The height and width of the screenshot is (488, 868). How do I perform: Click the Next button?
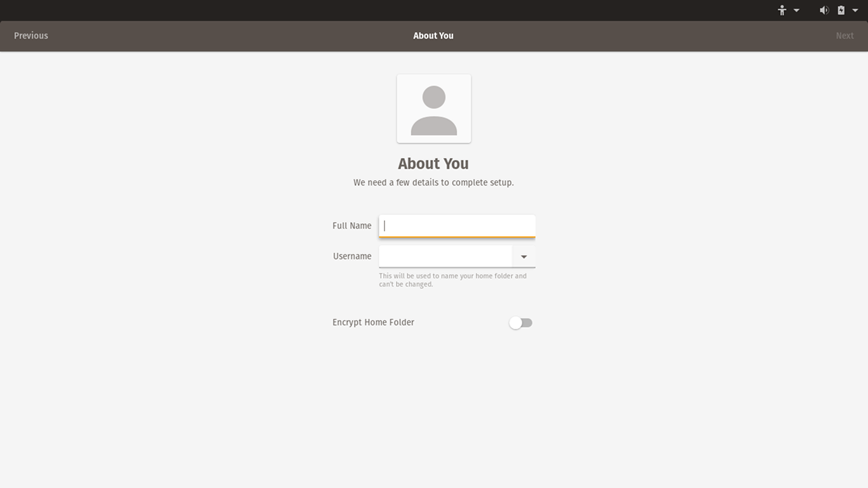844,36
